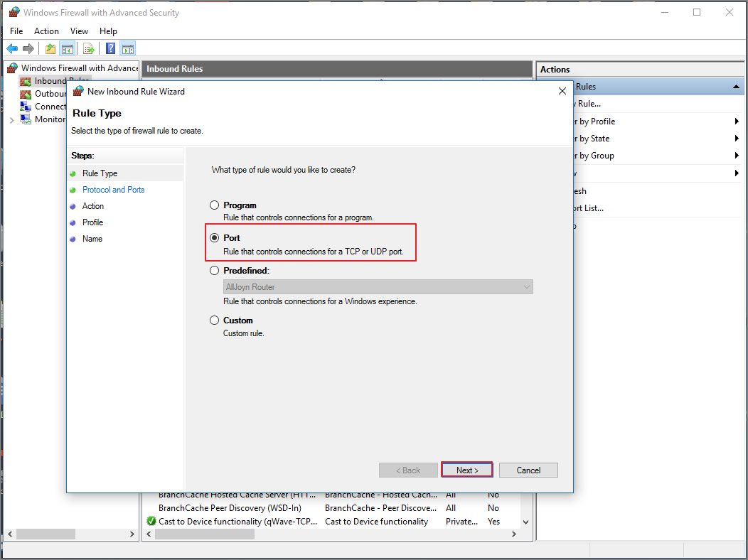Screen dimensions: 748x560
Task: Toggle the Show/Hide Action Pane icon
Action: click(128, 48)
